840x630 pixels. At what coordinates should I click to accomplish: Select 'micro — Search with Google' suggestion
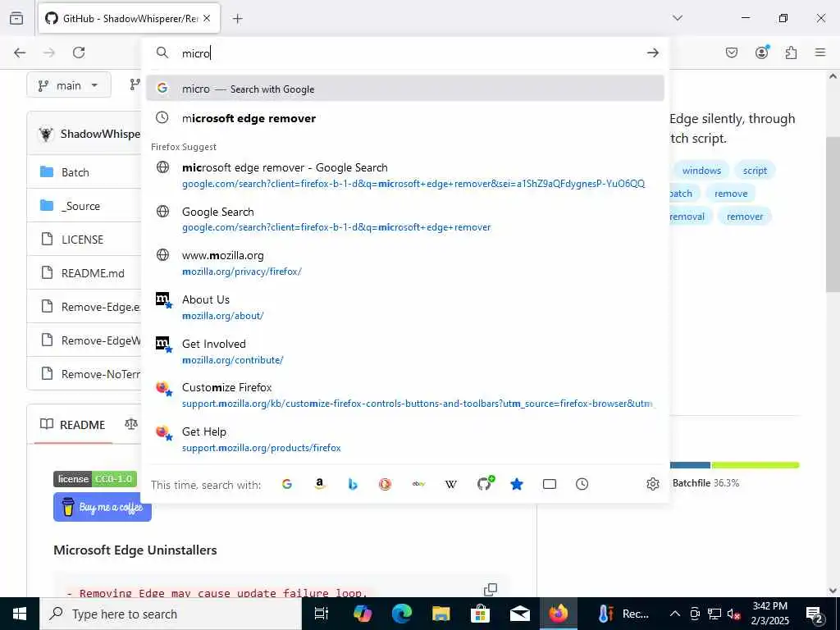pyautogui.click(x=405, y=89)
